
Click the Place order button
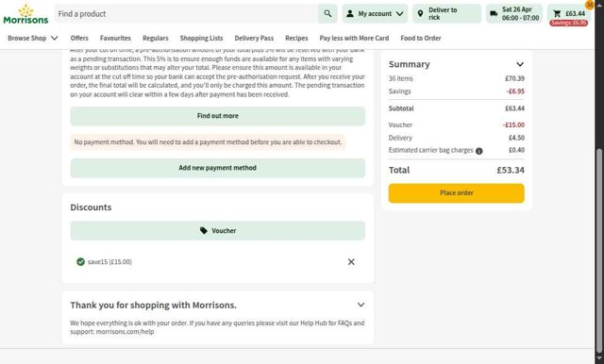pos(456,192)
